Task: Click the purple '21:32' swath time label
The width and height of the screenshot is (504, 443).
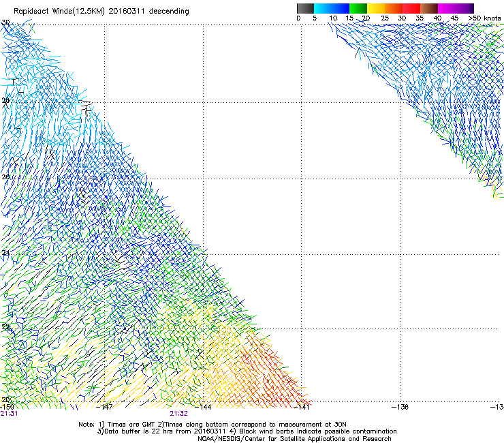Action: pos(178,414)
